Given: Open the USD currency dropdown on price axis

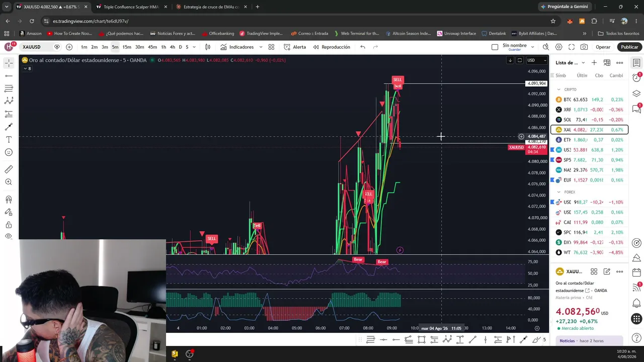Looking at the screenshot, I should click(536, 60).
